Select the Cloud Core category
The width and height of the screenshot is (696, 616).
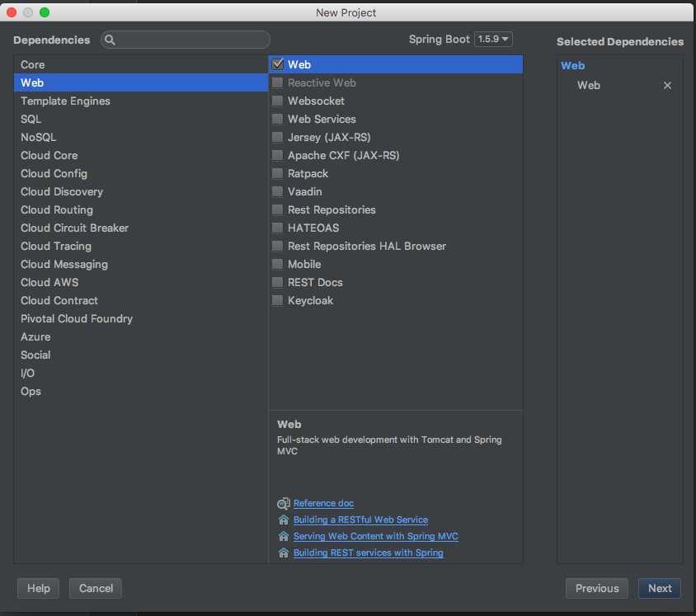(141, 155)
